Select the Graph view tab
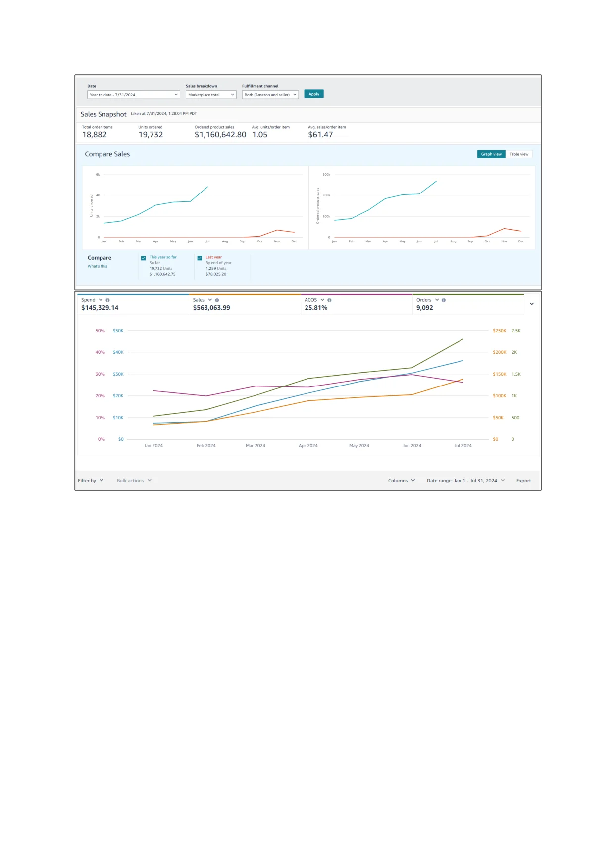The width and height of the screenshot is (614, 868). pyautogui.click(x=491, y=154)
